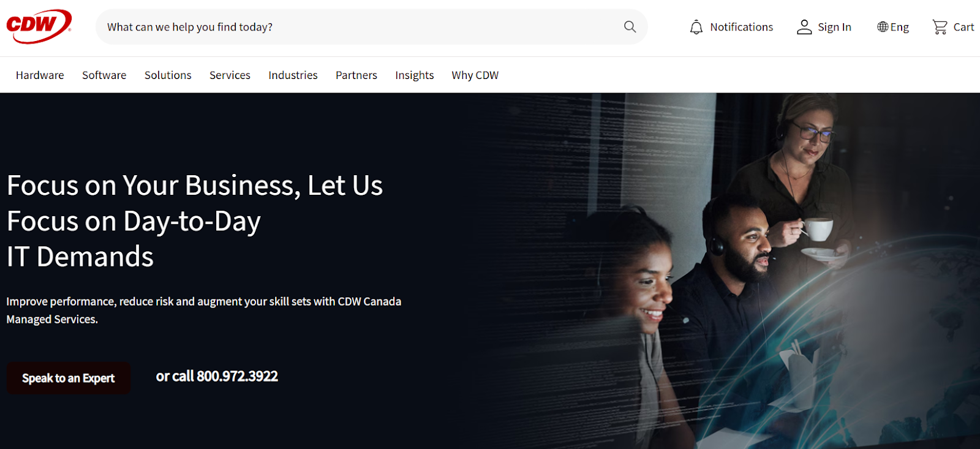Open the Insights menu item
This screenshot has width=980, height=449.
coord(414,75)
